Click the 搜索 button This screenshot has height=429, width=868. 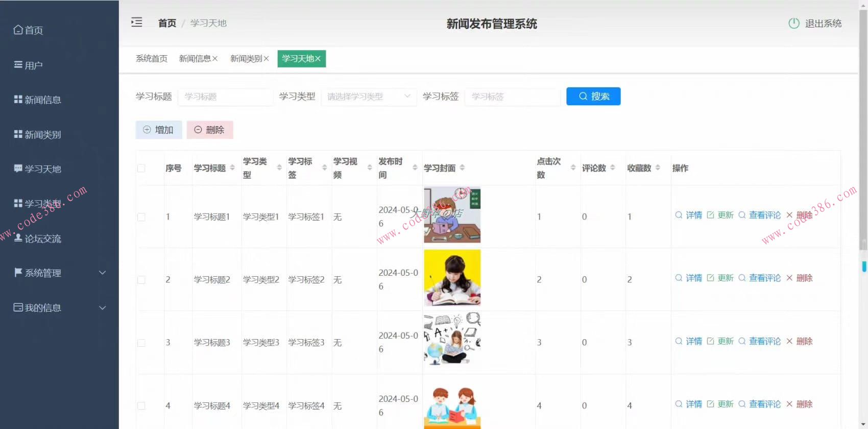(x=593, y=96)
